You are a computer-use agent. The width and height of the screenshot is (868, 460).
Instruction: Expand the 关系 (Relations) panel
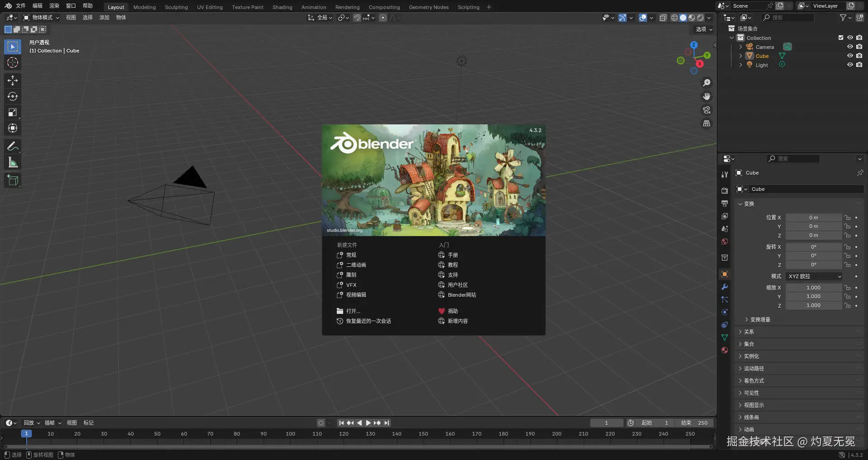pyautogui.click(x=749, y=332)
